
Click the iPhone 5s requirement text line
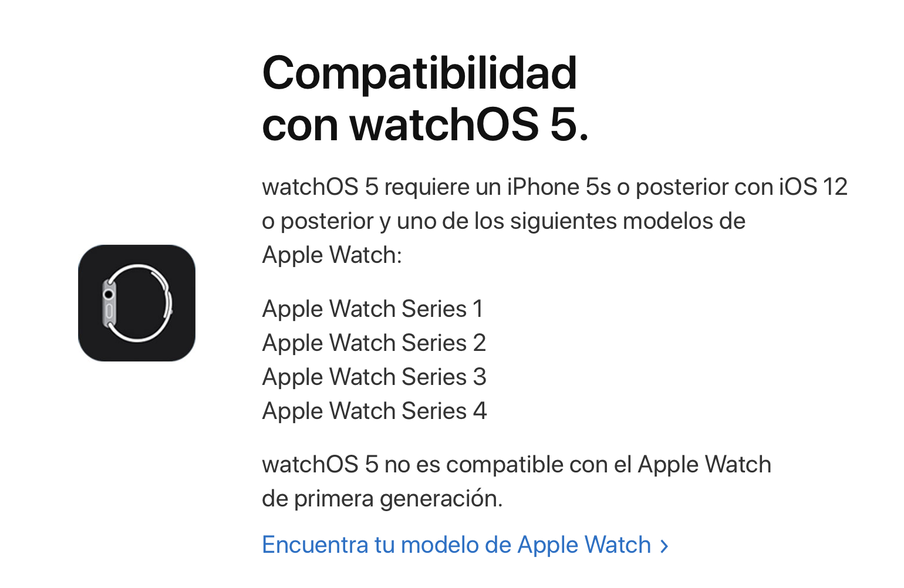tap(555, 187)
